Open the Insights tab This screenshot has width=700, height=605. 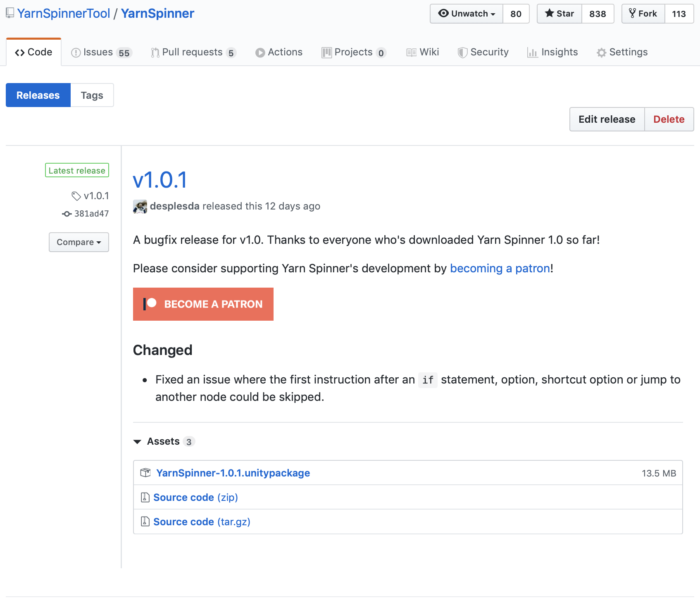coord(552,52)
